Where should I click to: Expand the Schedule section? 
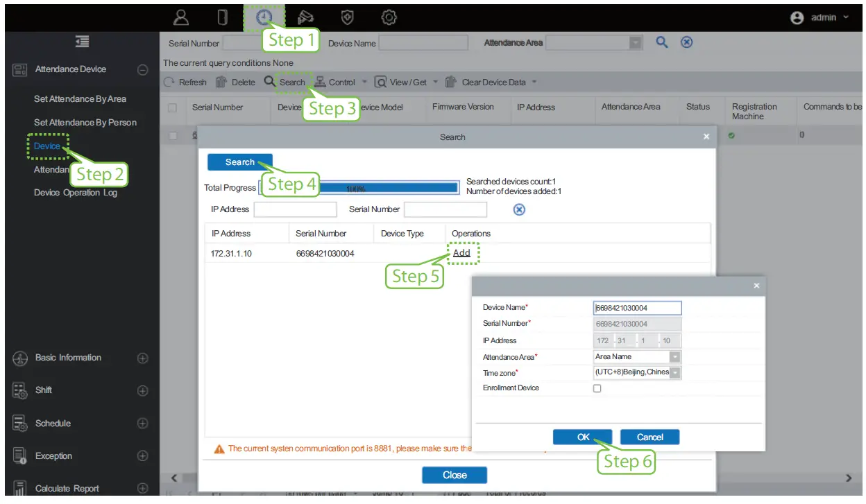pos(142,424)
